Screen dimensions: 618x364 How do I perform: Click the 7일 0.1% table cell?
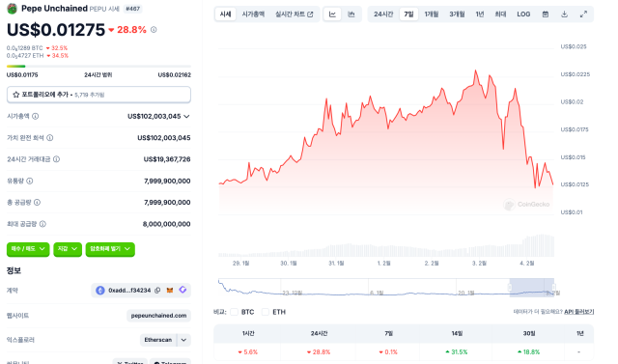click(x=388, y=351)
